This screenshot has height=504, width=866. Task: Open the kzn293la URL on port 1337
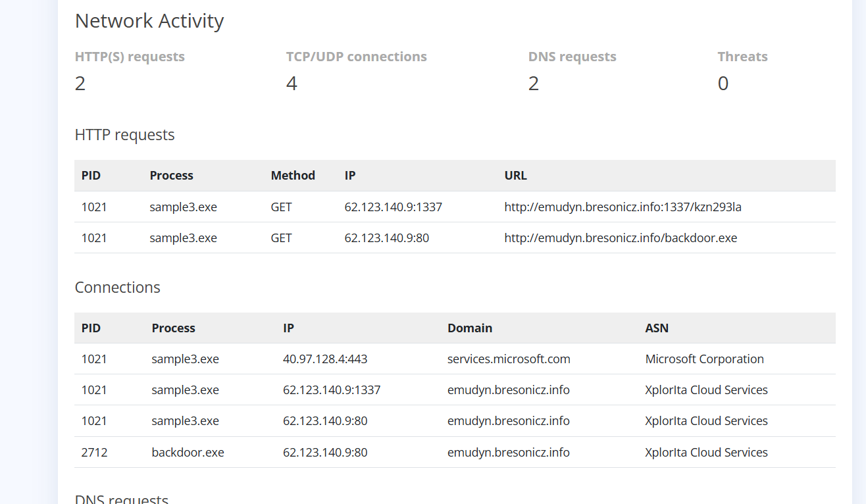623,207
